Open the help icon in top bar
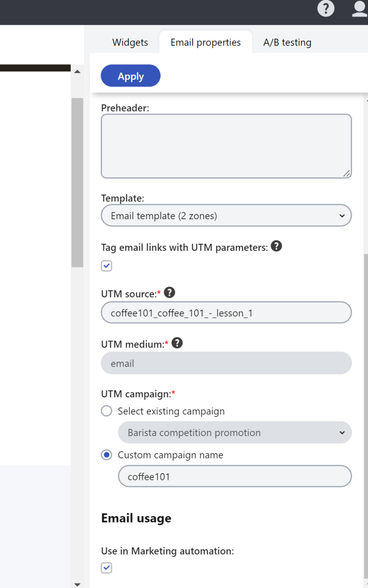This screenshot has width=368, height=588. point(326,8)
